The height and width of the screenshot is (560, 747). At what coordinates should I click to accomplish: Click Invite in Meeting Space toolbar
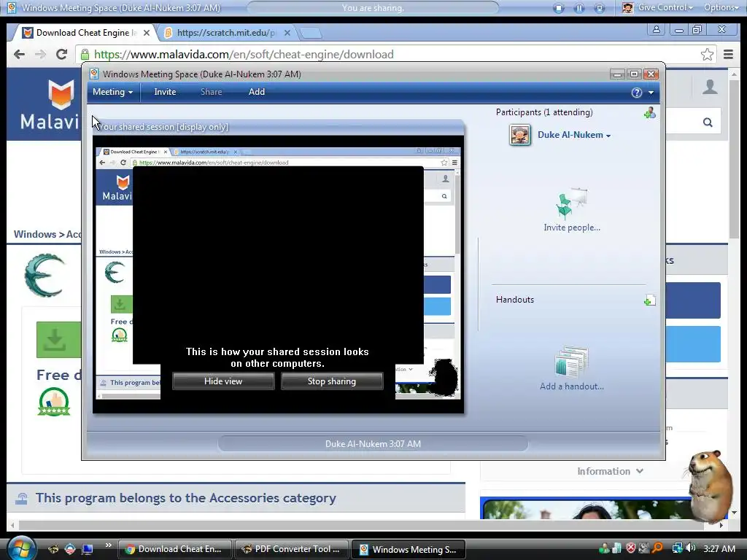click(x=165, y=92)
